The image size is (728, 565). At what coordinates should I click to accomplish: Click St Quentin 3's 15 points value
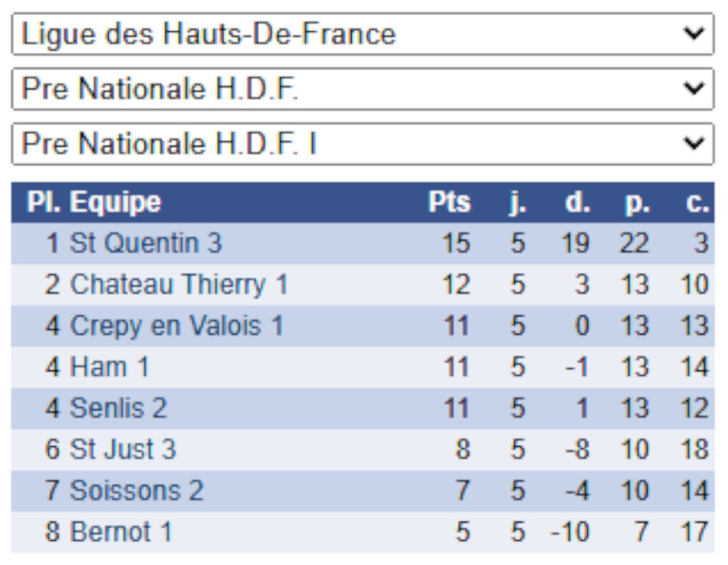pos(456,244)
